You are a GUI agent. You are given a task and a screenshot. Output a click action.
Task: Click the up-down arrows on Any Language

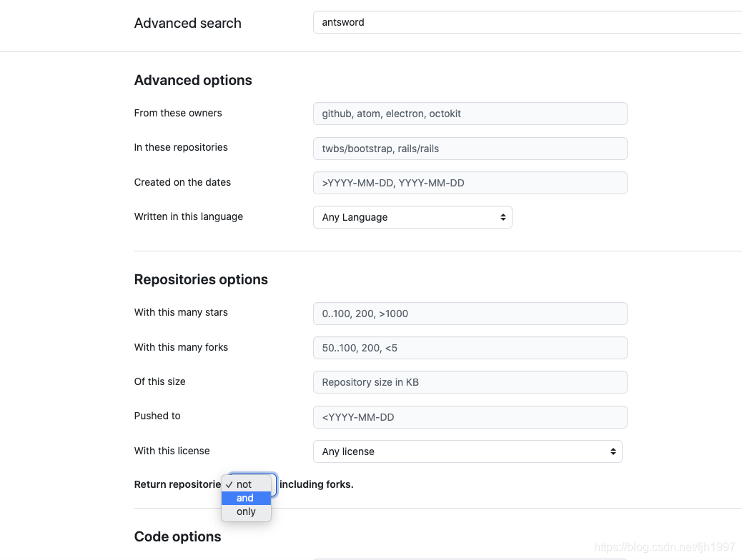[x=503, y=217]
